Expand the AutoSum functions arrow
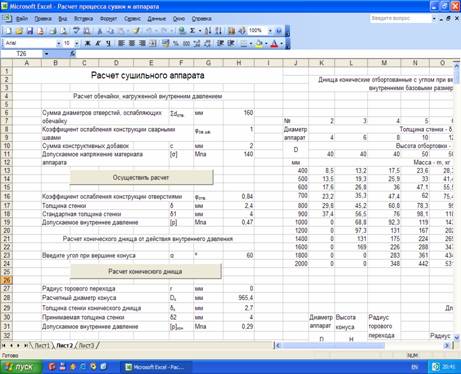The height and width of the screenshot is (374, 461). coord(200,31)
